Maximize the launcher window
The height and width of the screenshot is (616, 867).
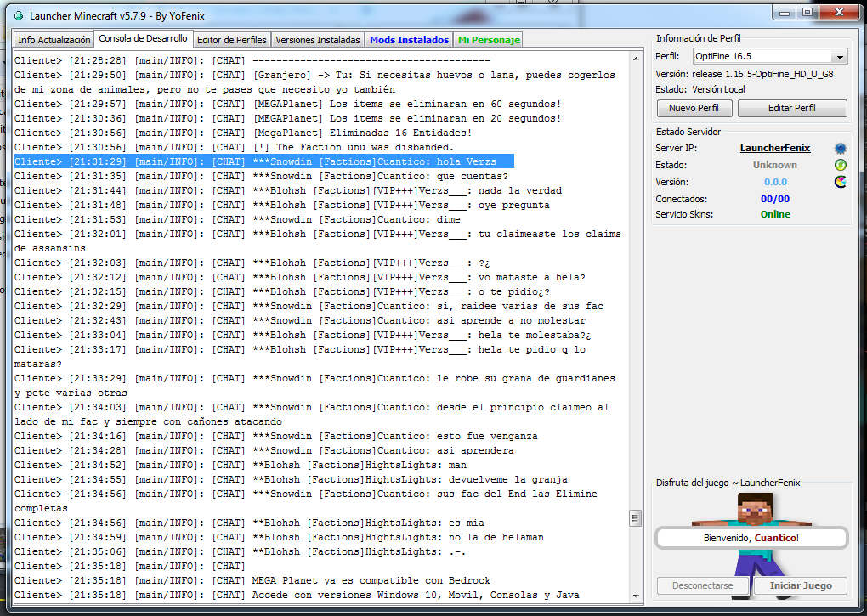pos(807,13)
